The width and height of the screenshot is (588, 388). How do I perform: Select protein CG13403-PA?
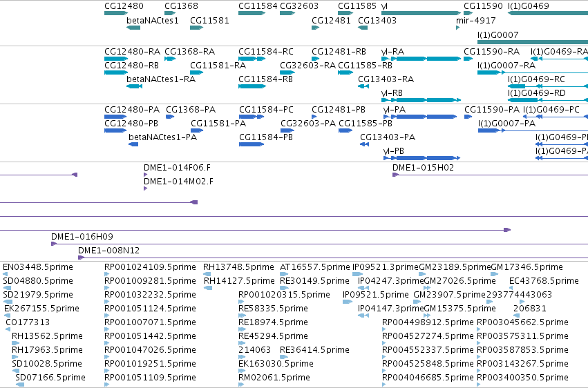[x=365, y=144]
